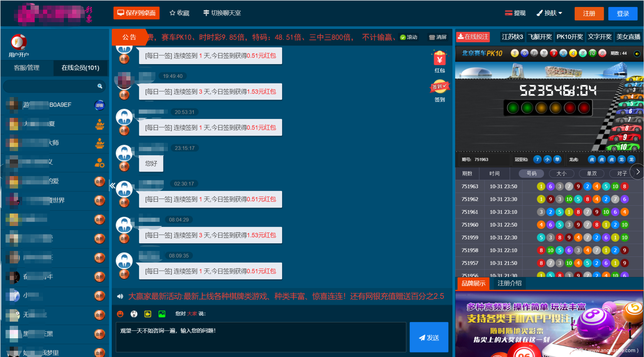Click the 公告 announcement label
Viewport: 644px width, 357px height.
[x=129, y=37]
